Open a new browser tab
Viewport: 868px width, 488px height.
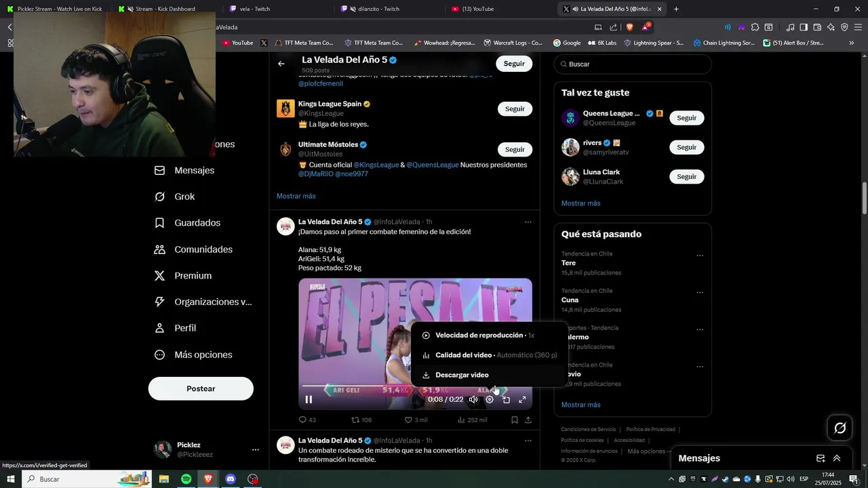tap(676, 9)
